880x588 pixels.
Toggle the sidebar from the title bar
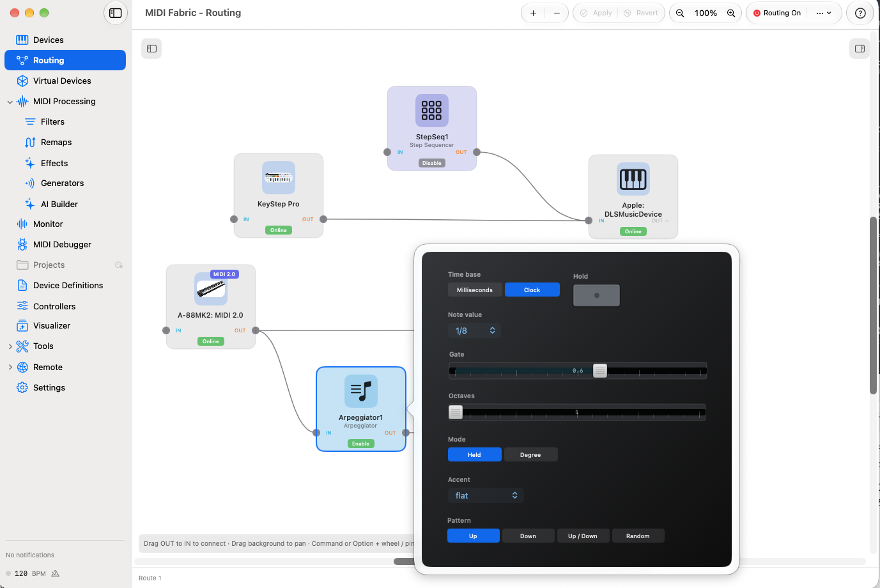pyautogui.click(x=116, y=13)
